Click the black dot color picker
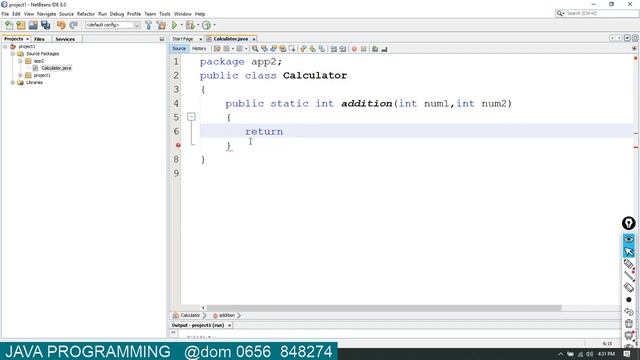Viewport: 640px width, 360px height. tap(629, 300)
